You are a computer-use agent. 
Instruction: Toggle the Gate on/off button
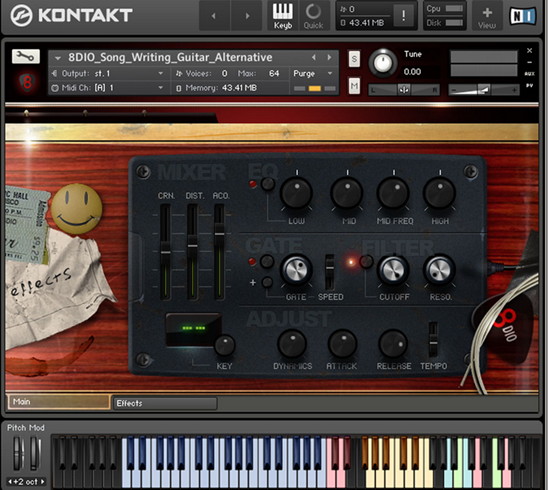267,261
